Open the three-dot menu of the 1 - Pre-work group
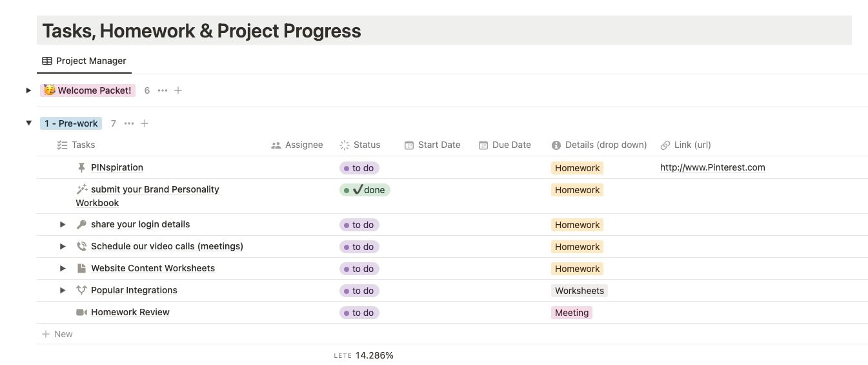 129,123
